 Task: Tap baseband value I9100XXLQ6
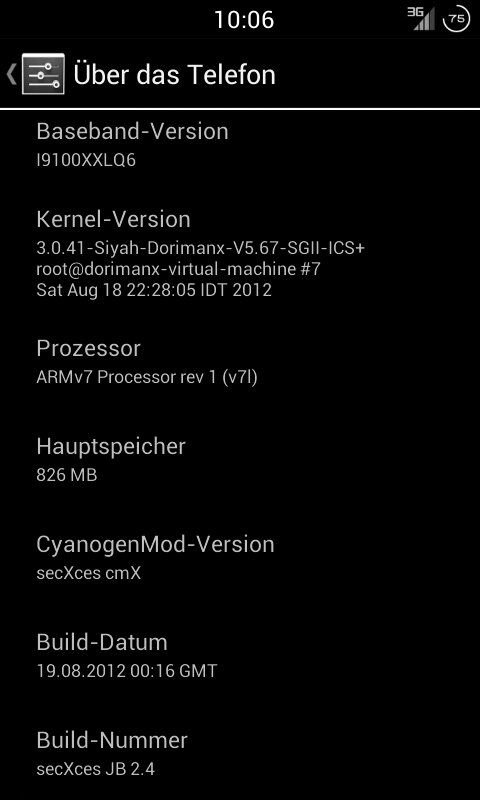(x=86, y=161)
